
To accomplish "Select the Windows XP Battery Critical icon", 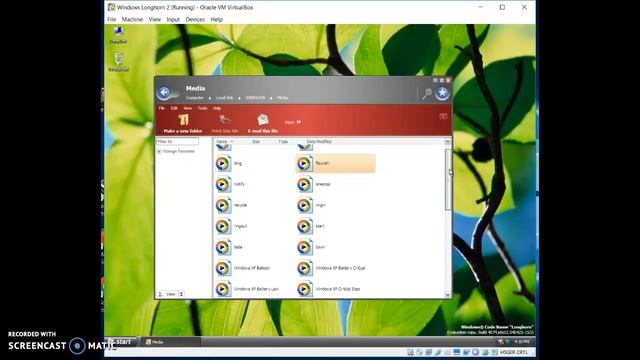I will point(304,268).
